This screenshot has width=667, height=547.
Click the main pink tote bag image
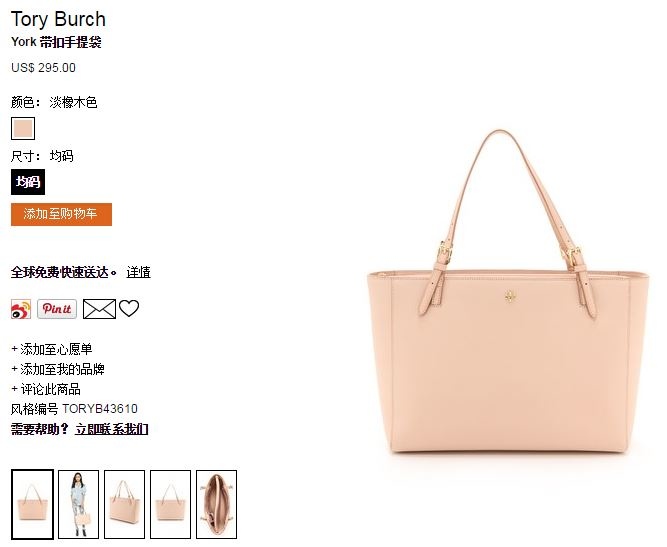pyautogui.click(x=508, y=292)
